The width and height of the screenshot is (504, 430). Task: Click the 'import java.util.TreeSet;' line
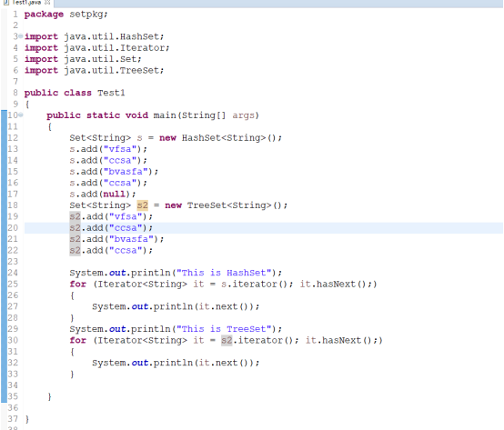(95, 70)
